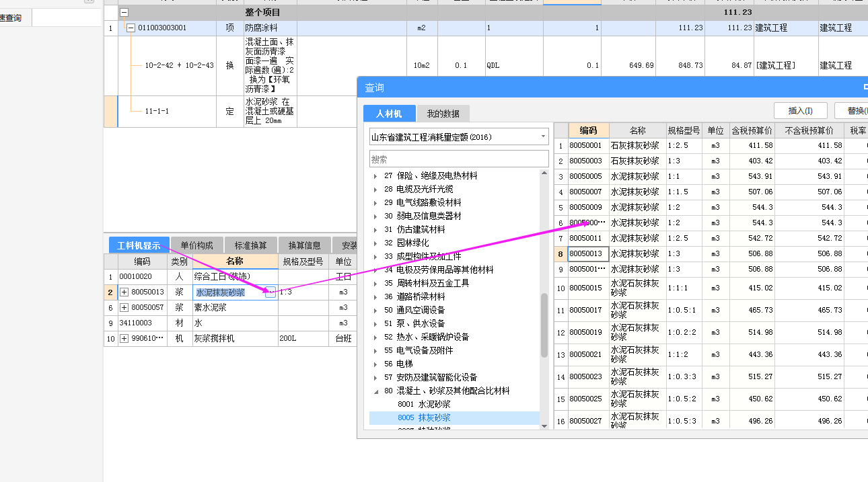Select tree item 56 电梯

pos(398,364)
